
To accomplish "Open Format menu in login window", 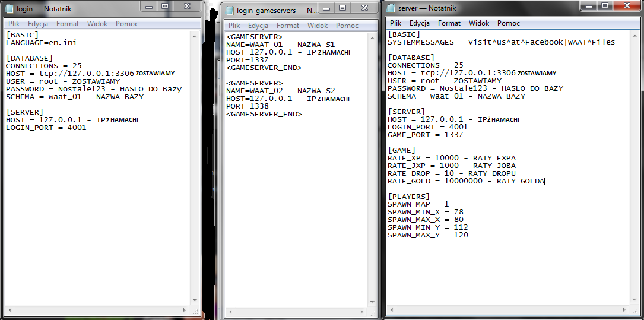I will click(x=67, y=24).
